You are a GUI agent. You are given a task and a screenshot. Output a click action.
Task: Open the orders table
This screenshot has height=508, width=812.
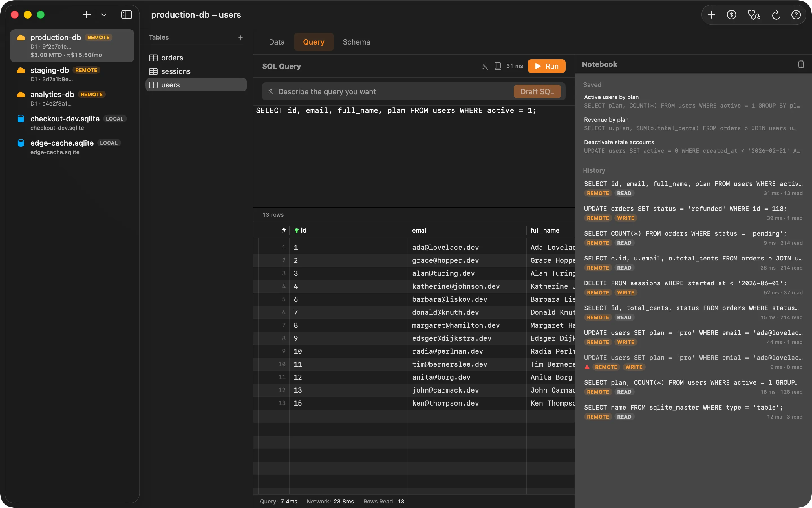(196, 58)
